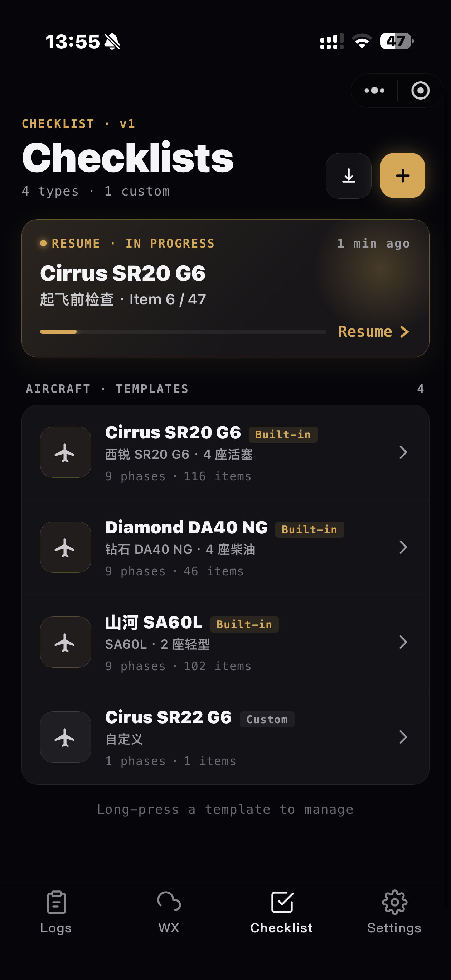This screenshot has height=980, width=451.
Task: Tap the Diamond DA40 NG airplane icon
Action: pos(66,547)
